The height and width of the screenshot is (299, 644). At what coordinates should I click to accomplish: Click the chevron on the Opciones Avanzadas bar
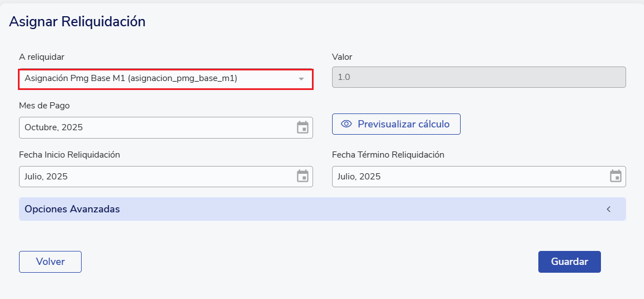tap(609, 210)
